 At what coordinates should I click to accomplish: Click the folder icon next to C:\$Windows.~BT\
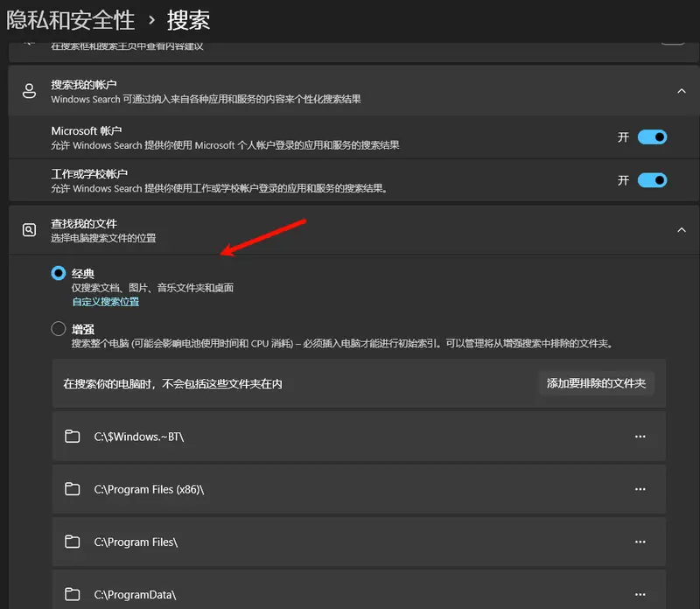(72, 437)
